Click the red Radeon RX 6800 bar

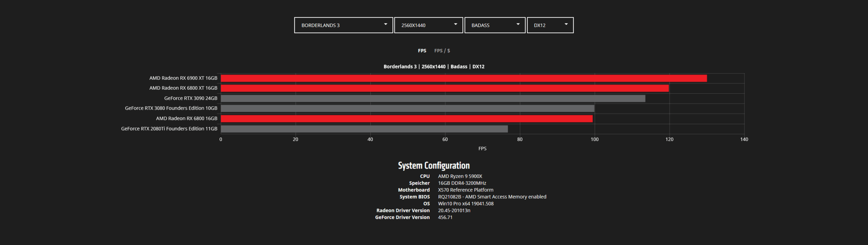tap(406, 119)
